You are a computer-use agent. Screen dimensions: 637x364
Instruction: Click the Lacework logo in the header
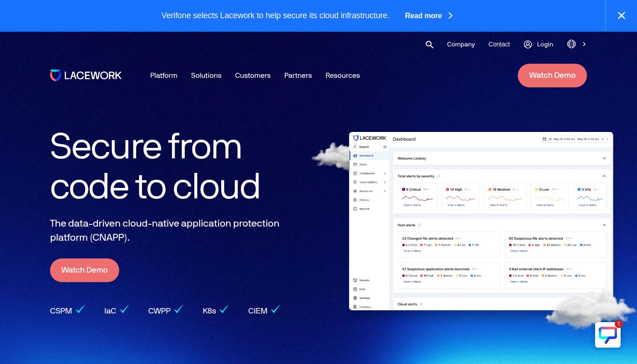(x=86, y=76)
